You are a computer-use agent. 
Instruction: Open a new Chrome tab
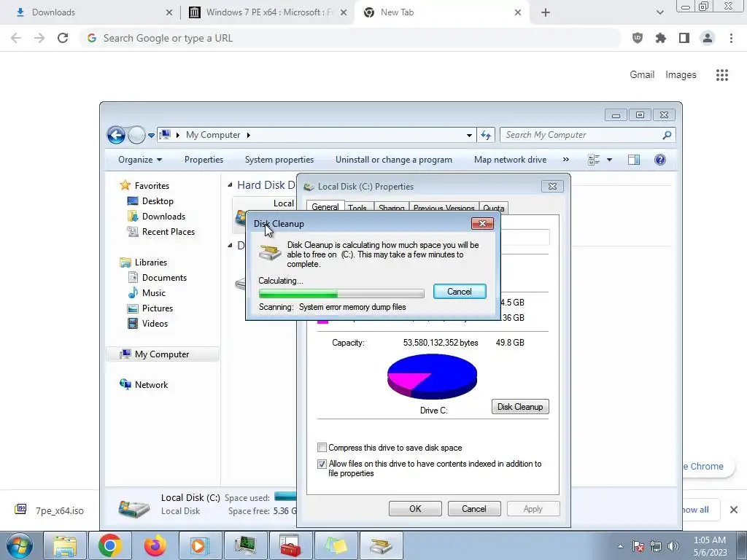(x=546, y=12)
